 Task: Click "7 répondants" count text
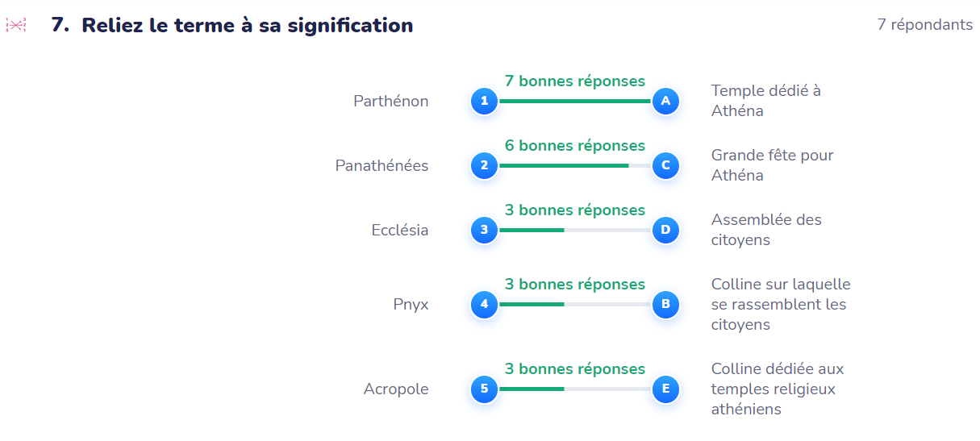pyautogui.click(x=924, y=25)
